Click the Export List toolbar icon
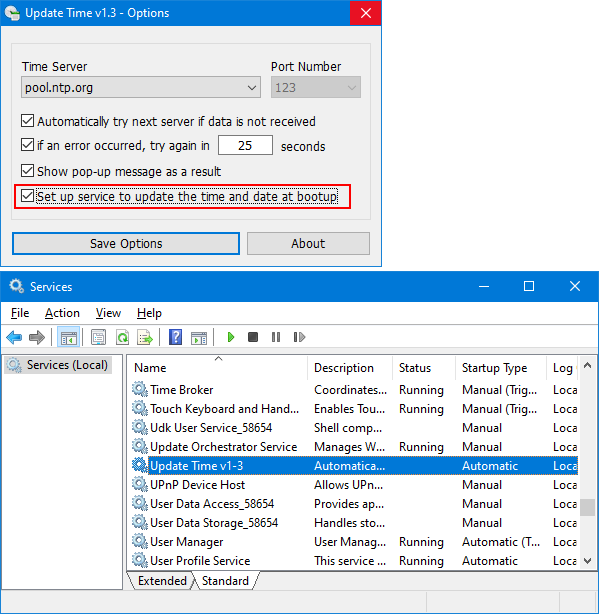Screen dimensions: 599x614 [145, 337]
